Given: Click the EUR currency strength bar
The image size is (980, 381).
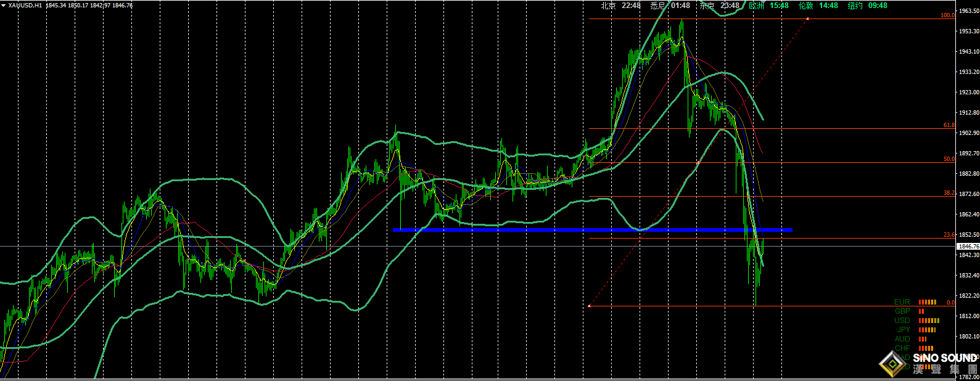Looking at the screenshot, I should coord(927,302).
